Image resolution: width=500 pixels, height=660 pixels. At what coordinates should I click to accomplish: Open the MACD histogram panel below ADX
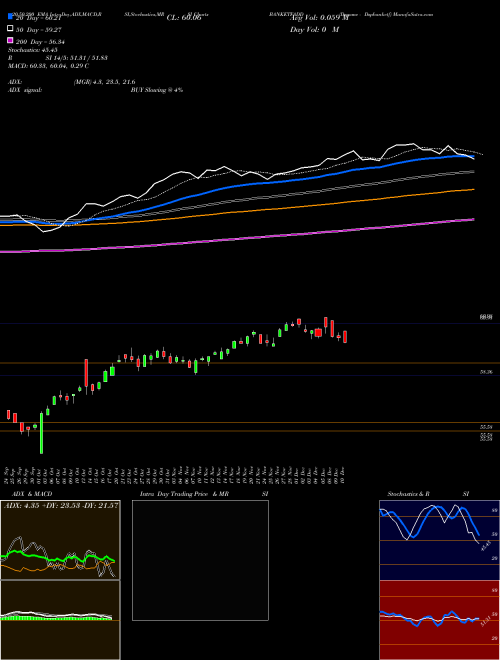(x=60, y=620)
